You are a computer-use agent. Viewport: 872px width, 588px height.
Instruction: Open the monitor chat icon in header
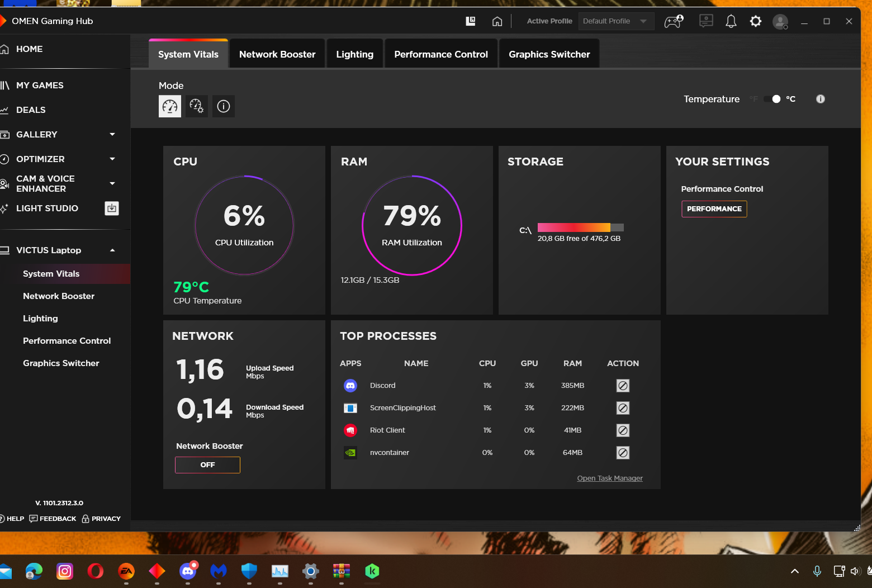706,21
